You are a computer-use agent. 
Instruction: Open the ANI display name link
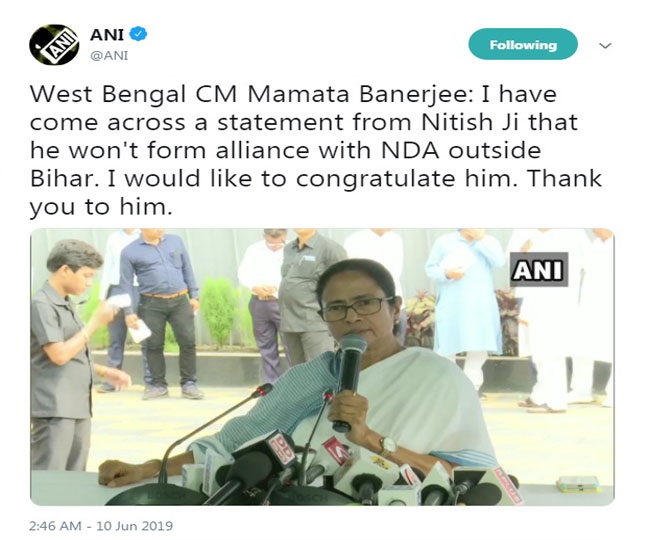[107, 35]
